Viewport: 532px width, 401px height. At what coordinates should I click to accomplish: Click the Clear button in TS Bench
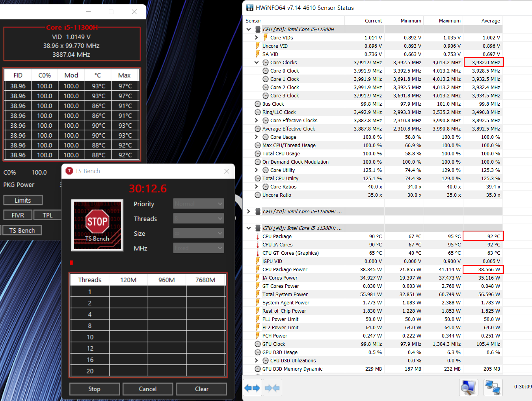pos(201,389)
